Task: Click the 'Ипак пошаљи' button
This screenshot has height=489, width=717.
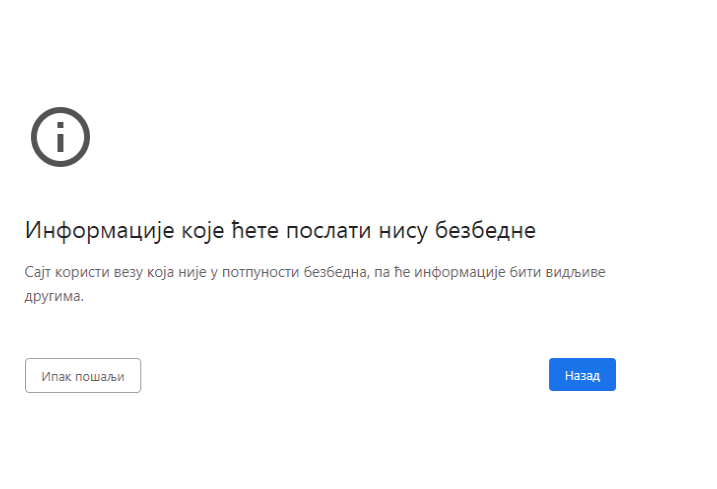Action: 83,376
